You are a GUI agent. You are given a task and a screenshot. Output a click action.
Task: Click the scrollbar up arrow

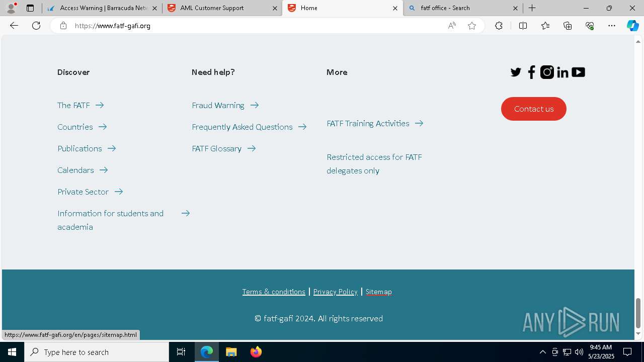click(x=638, y=41)
